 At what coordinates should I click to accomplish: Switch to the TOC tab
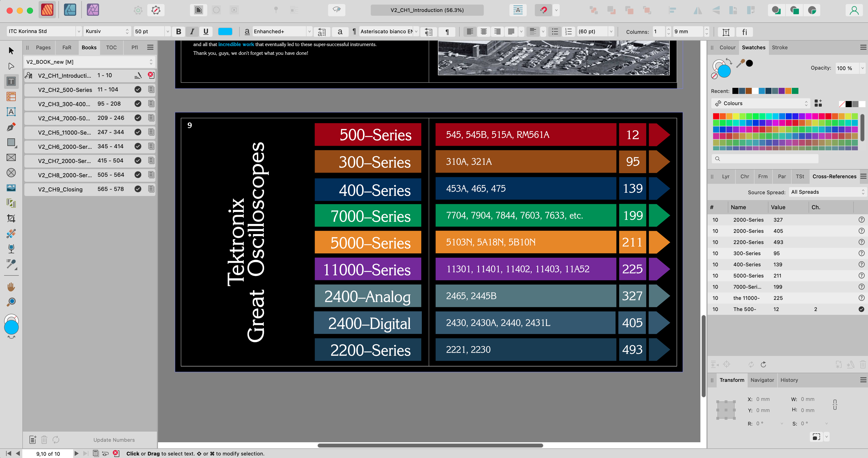[111, 47]
